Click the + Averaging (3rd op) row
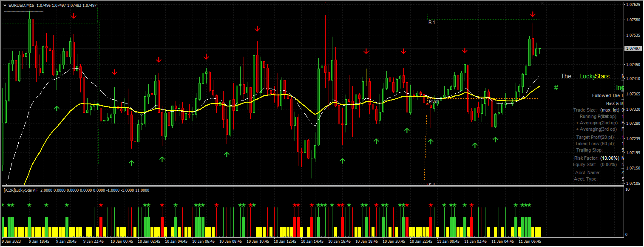644x247 pixels. [x=597, y=129]
